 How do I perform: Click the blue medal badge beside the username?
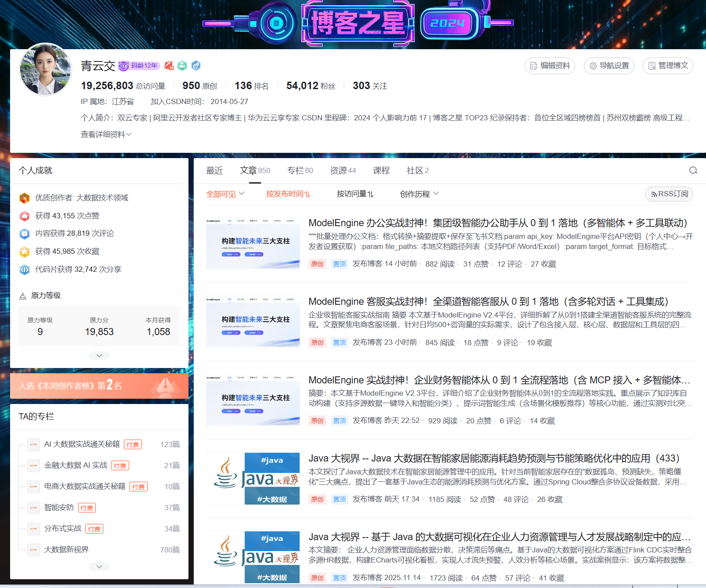point(196,65)
